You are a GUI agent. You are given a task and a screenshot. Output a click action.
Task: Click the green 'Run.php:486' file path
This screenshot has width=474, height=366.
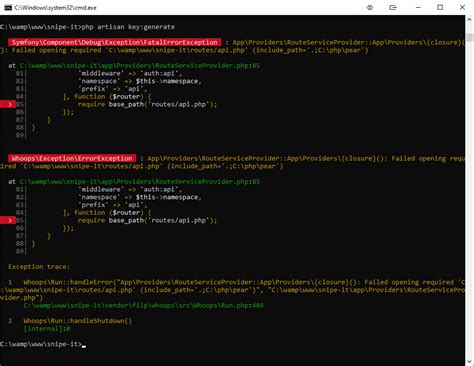[144, 305]
